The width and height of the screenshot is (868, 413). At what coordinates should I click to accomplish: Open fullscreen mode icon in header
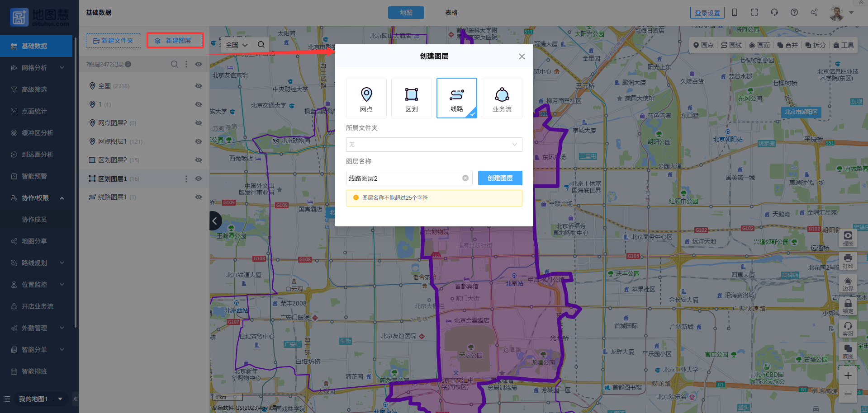754,13
